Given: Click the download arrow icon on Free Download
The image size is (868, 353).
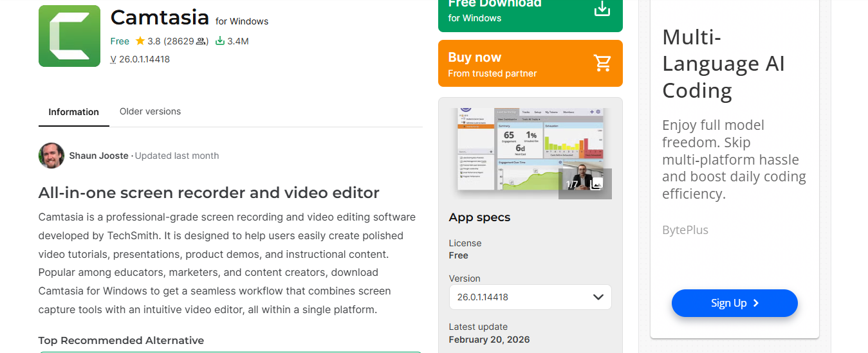Looking at the screenshot, I should 602,9.
